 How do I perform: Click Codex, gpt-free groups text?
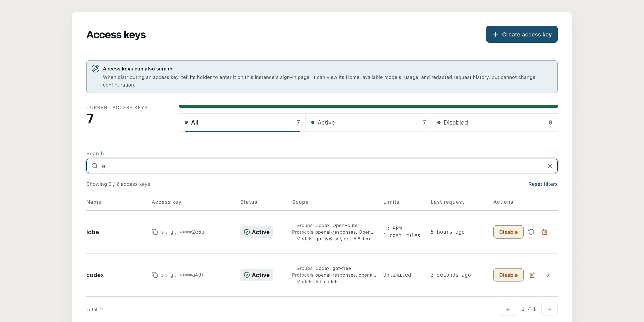pyautogui.click(x=333, y=268)
